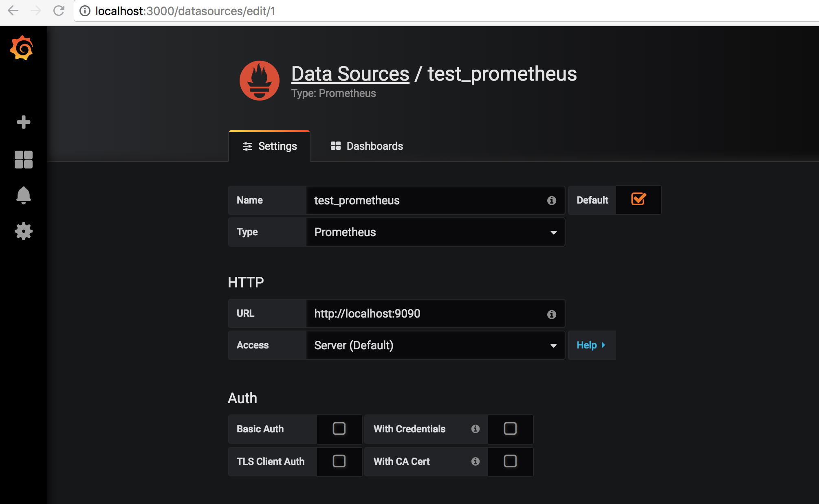Go back using the browser back arrow
This screenshot has height=504, width=819.
pyautogui.click(x=13, y=11)
